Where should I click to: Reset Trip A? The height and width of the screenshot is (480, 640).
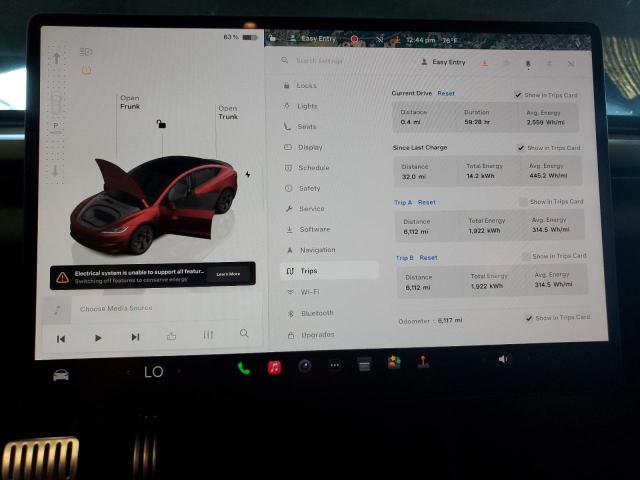[x=427, y=202]
